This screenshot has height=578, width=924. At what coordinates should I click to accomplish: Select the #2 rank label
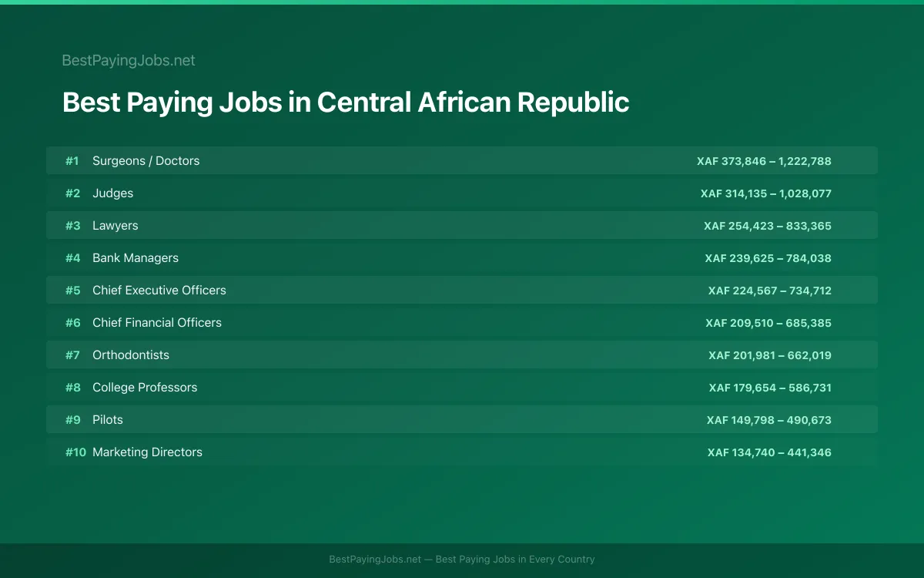coord(72,193)
